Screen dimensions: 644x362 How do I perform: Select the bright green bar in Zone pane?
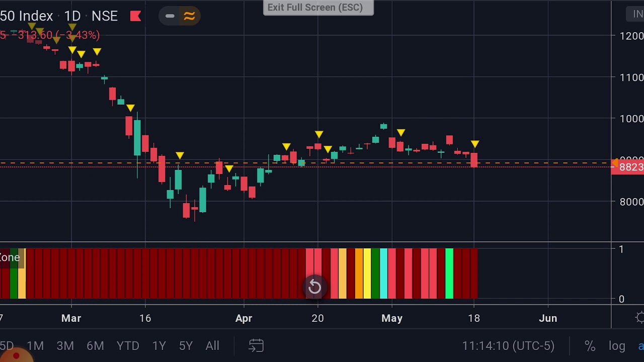(449, 274)
